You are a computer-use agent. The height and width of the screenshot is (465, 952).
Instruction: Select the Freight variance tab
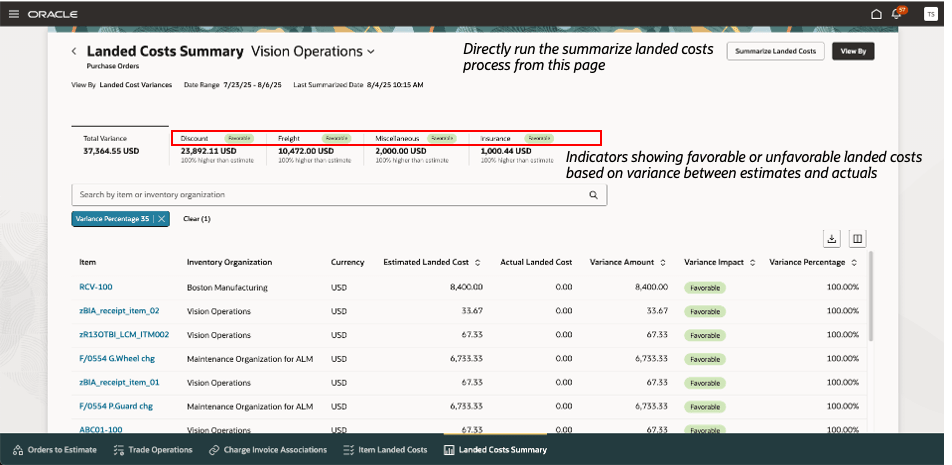(x=314, y=148)
